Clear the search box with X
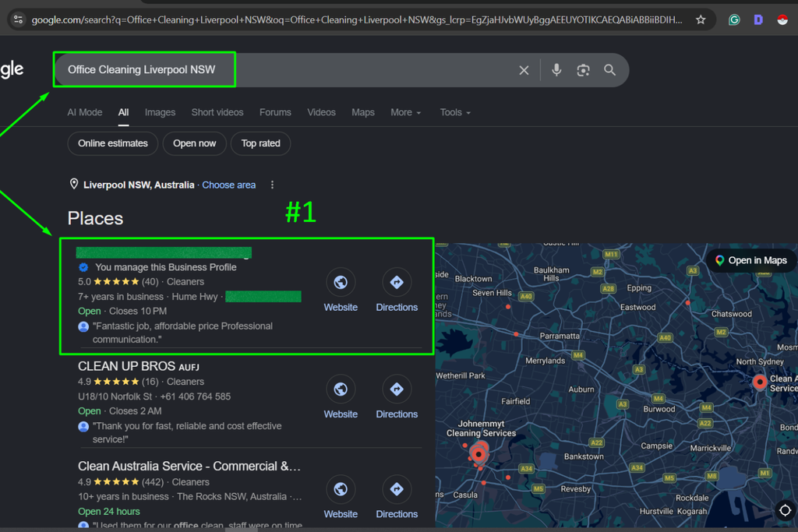 524,70
